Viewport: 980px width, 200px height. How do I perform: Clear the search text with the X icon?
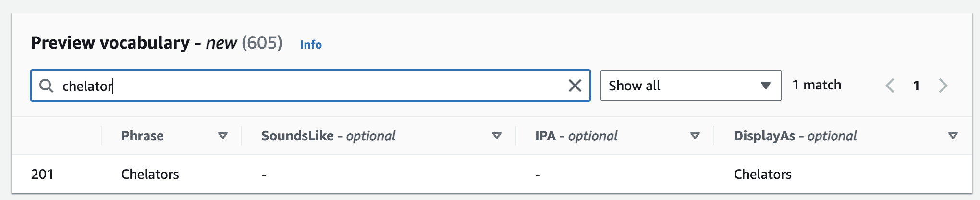575,86
